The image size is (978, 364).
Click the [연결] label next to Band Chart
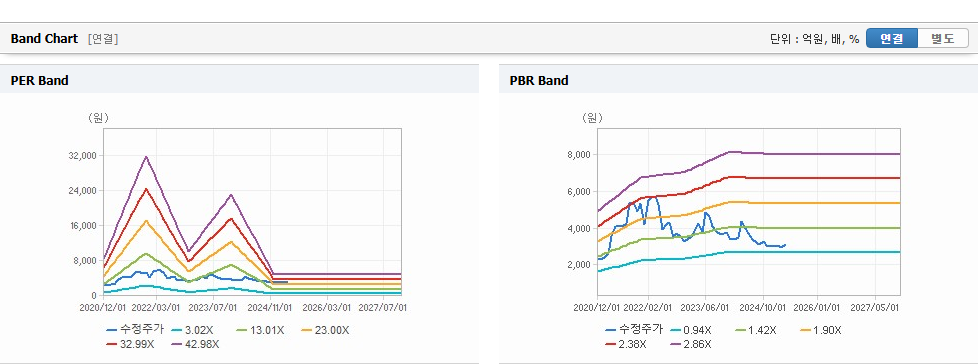[103, 39]
